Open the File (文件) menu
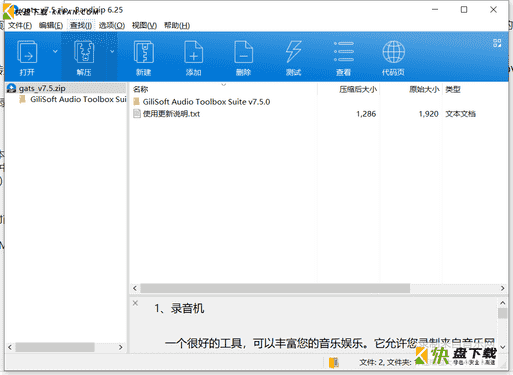Viewport: 513px width, 375px height. (20, 26)
